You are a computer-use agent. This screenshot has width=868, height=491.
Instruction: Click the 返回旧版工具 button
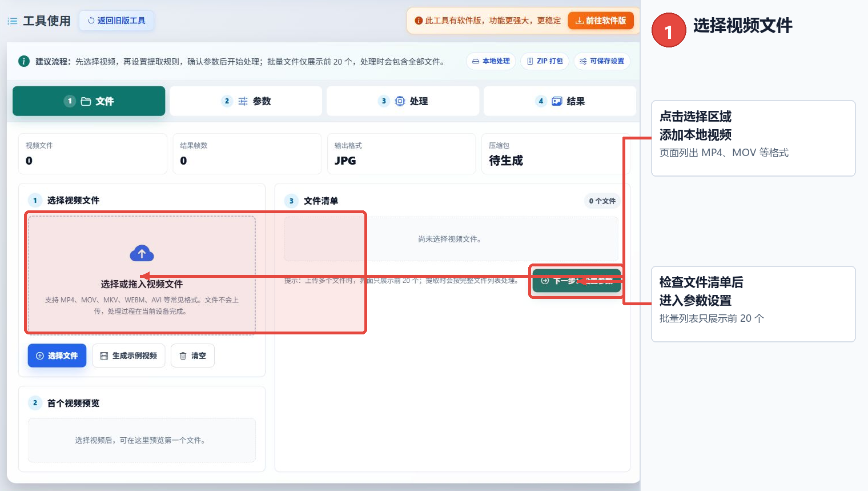point(116,21)
